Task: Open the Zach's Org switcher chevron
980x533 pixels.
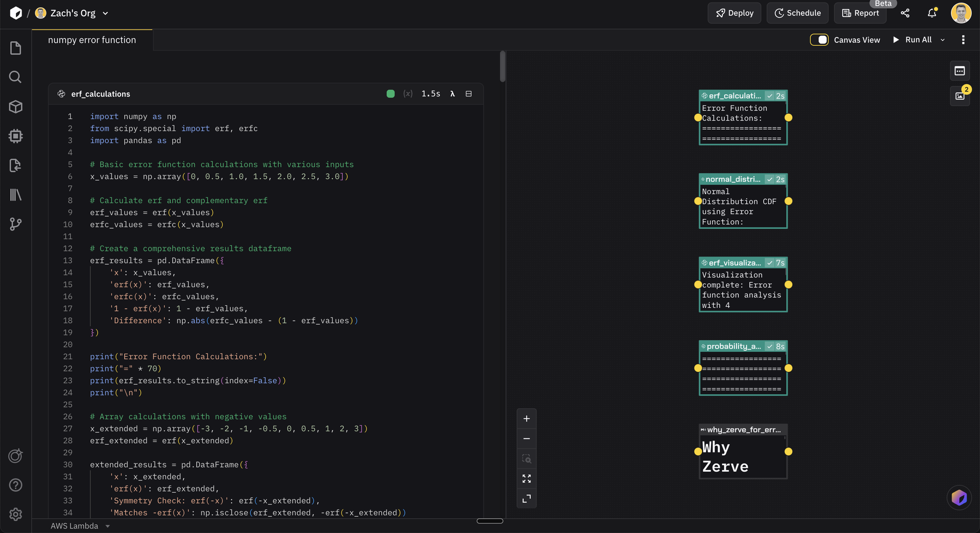Action: coord(105,13)
